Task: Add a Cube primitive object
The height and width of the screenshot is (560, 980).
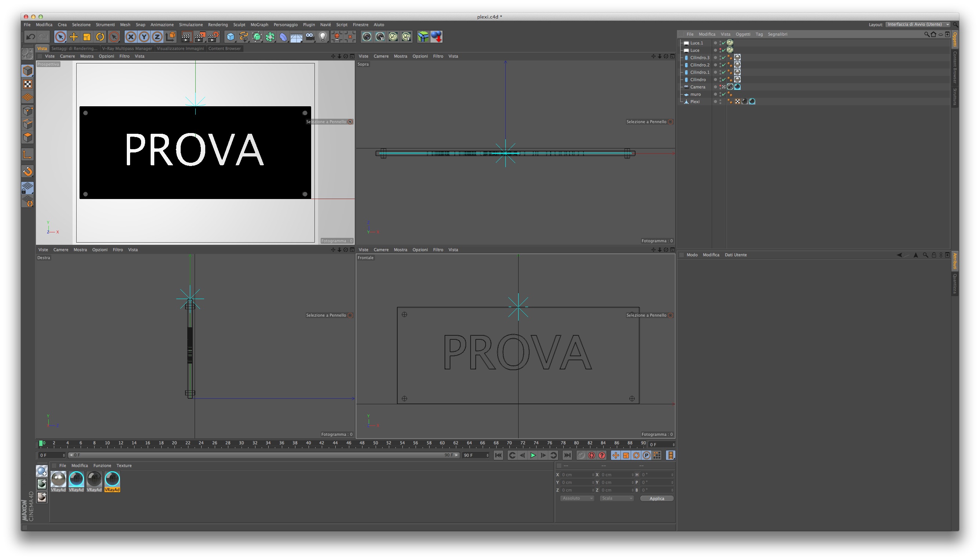Action: coord(231,37)
